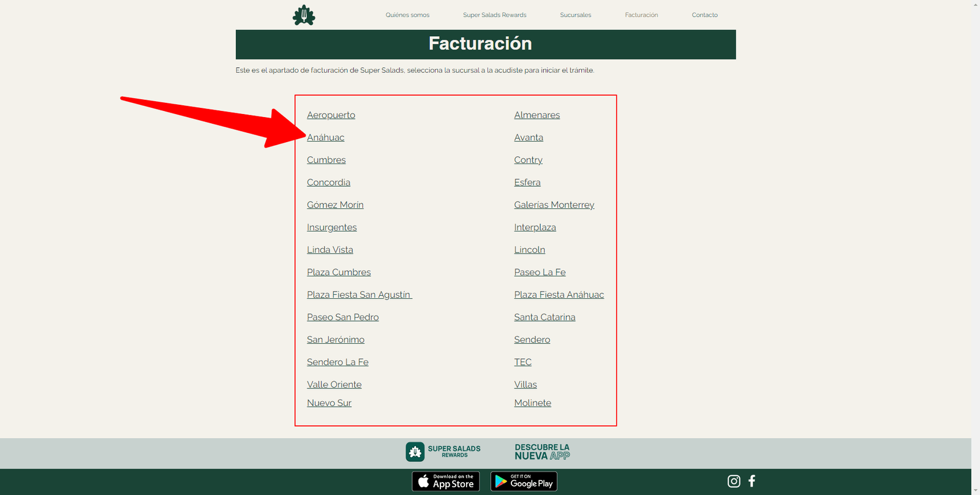Open the Villas branch link
The width and height of the screenshot is (980, 495).
coord(525,385)
